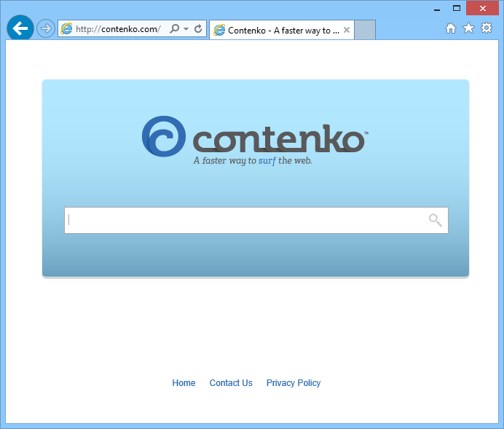Select the Contenko browser tab
This screenshot has width=504, height=429.
(282, 30)
